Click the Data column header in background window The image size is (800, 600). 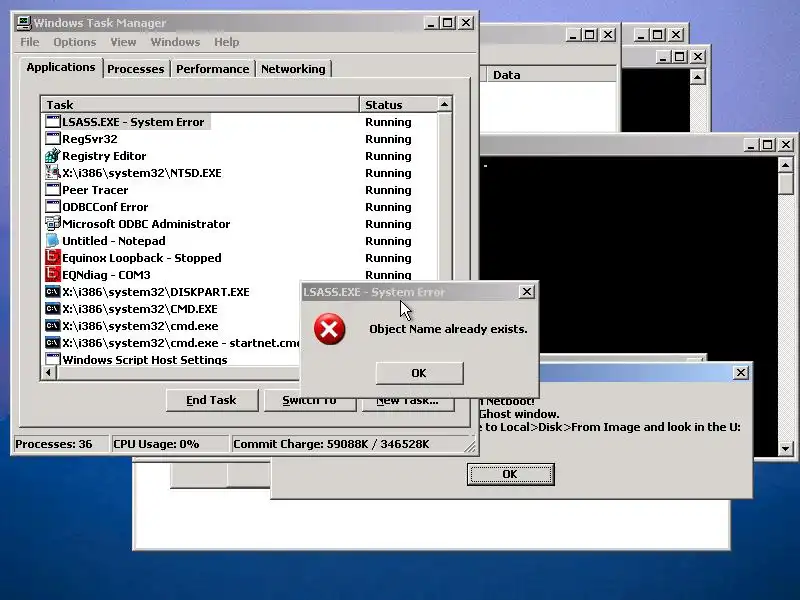[551, 75]
